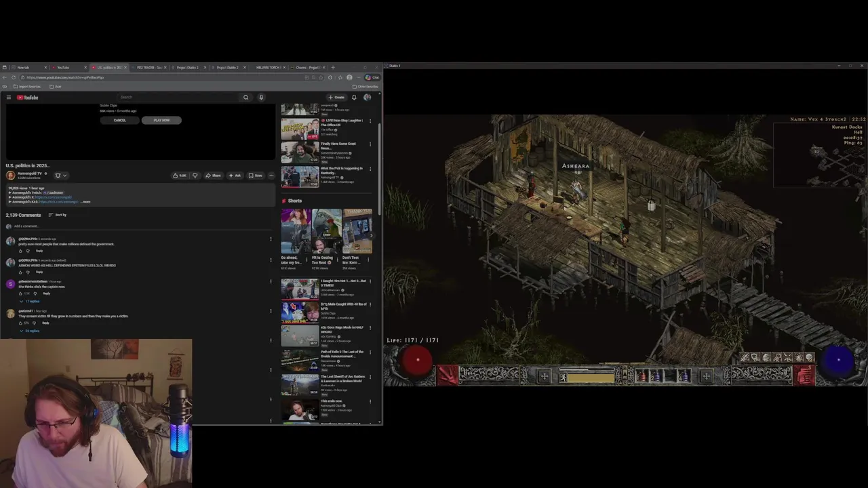Expand the 17 replies thread
The width and height of the screenshot is (868, 488).
(30, 301)
